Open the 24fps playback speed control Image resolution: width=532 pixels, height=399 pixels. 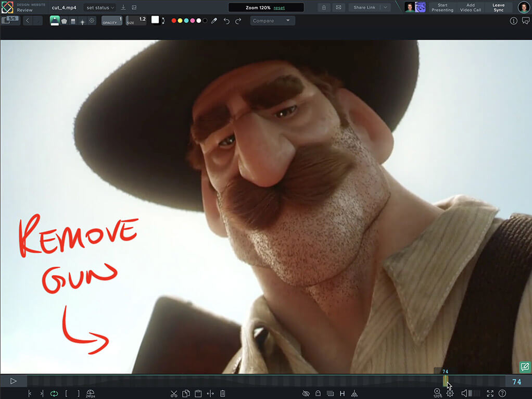[90, 394]
